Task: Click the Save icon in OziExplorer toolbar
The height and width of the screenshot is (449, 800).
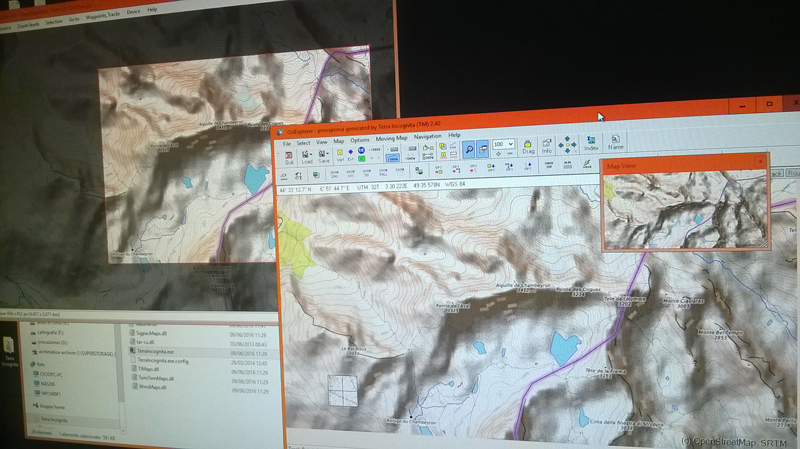Action: pyautogui.click(x=322, y=157)
